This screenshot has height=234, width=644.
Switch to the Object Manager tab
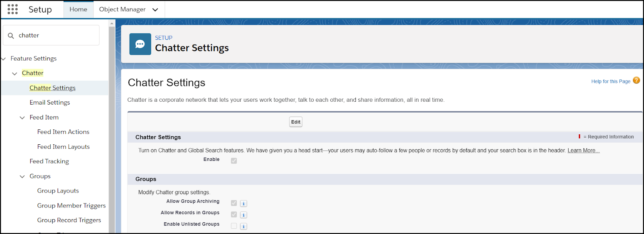click(122, 9)
